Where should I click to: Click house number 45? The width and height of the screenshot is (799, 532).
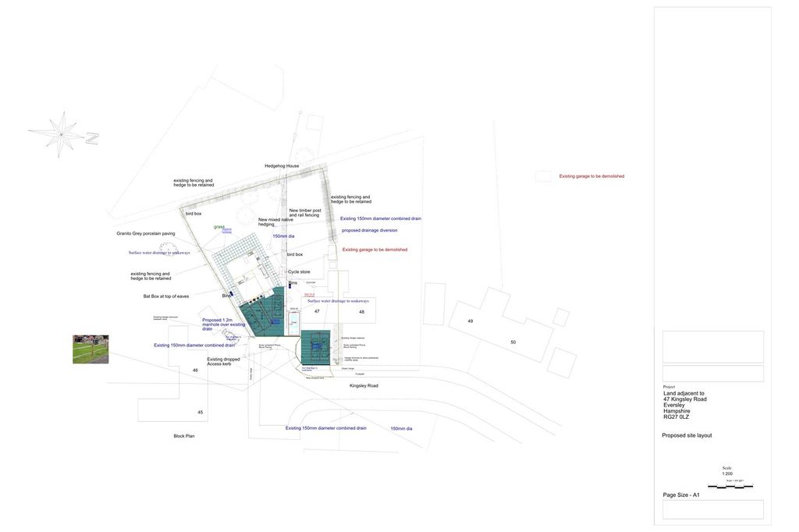(201, 412)
